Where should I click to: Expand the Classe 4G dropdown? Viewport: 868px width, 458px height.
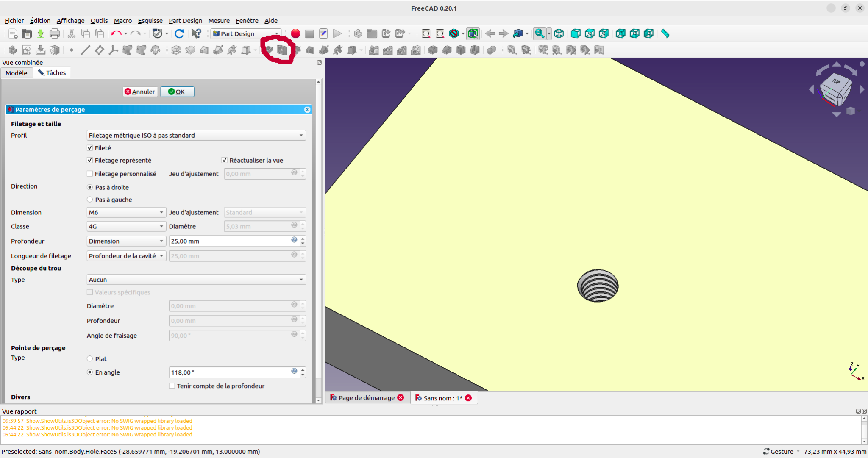coord(125,226)
